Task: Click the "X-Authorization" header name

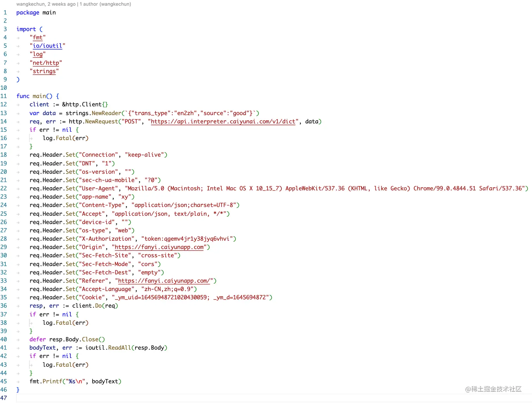Action: tap(107, 239)
